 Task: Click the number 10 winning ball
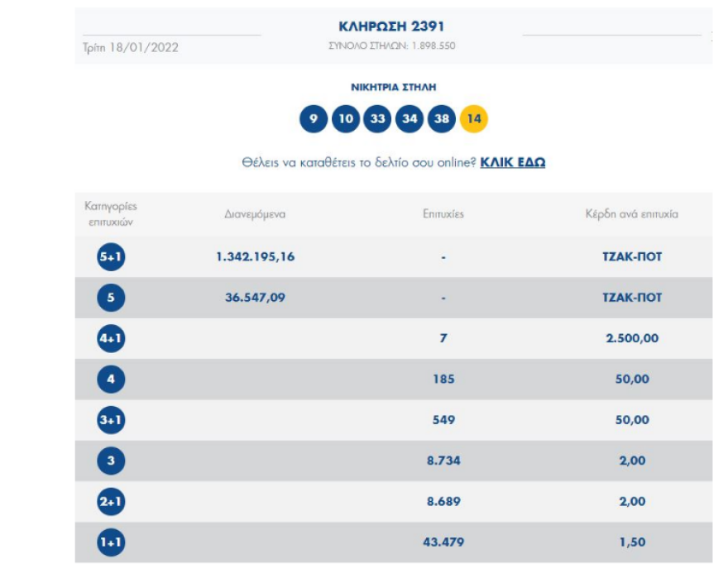pyautogui.click(x=346, y=119)
